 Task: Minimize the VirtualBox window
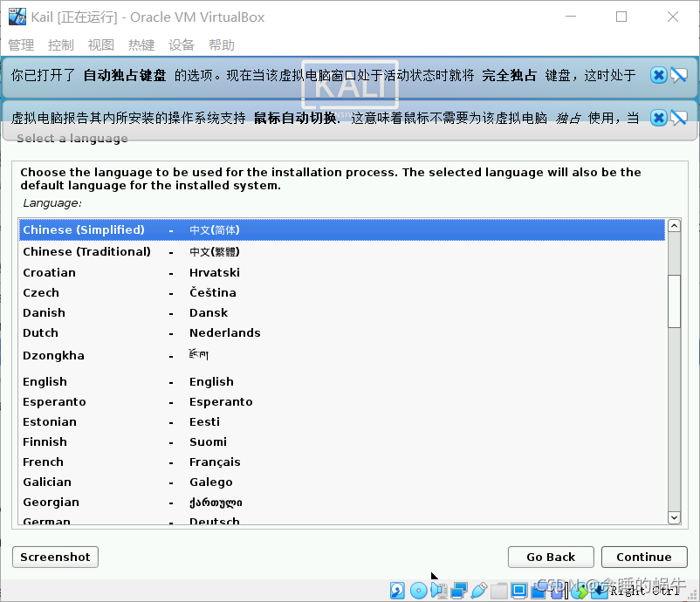pyautogui.click(x=571, y=17)
